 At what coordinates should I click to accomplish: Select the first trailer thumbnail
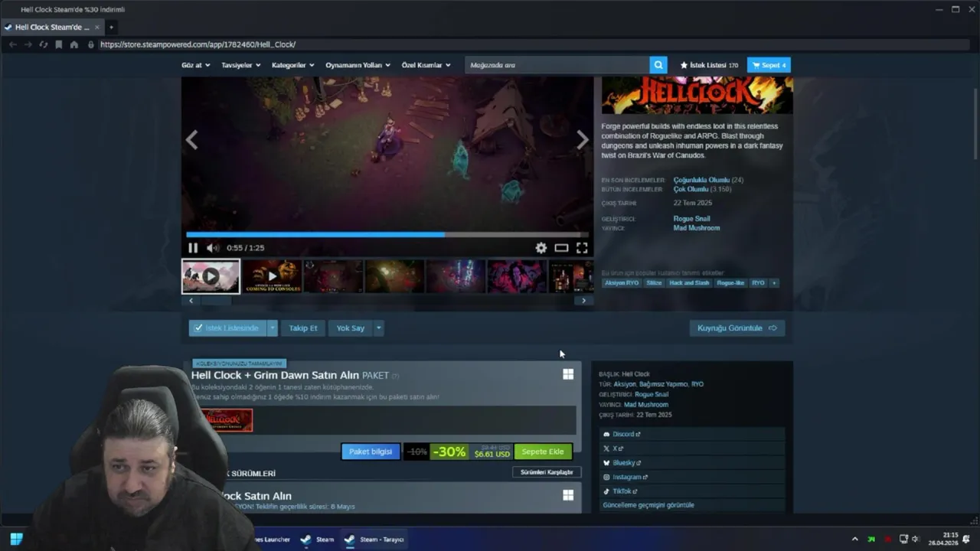click(x=211, y=276)
